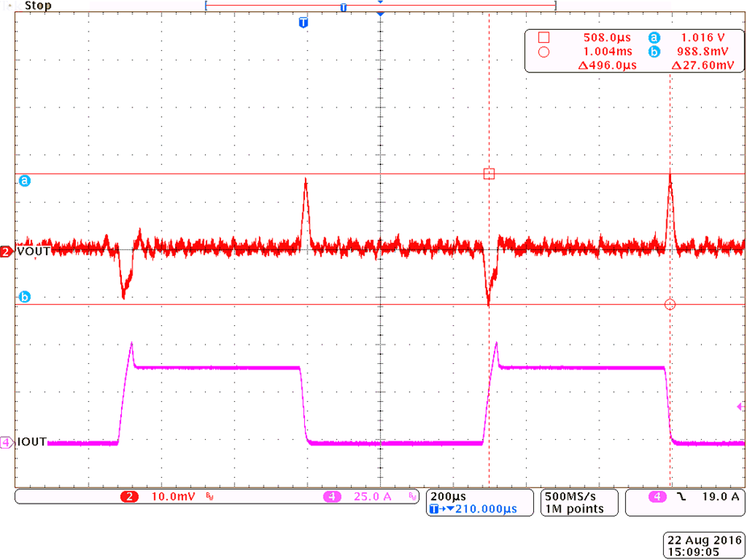Viewport: 747px width, 560px height.
Task: Click the trigger position T marker
Action: (x=304, y=23)
